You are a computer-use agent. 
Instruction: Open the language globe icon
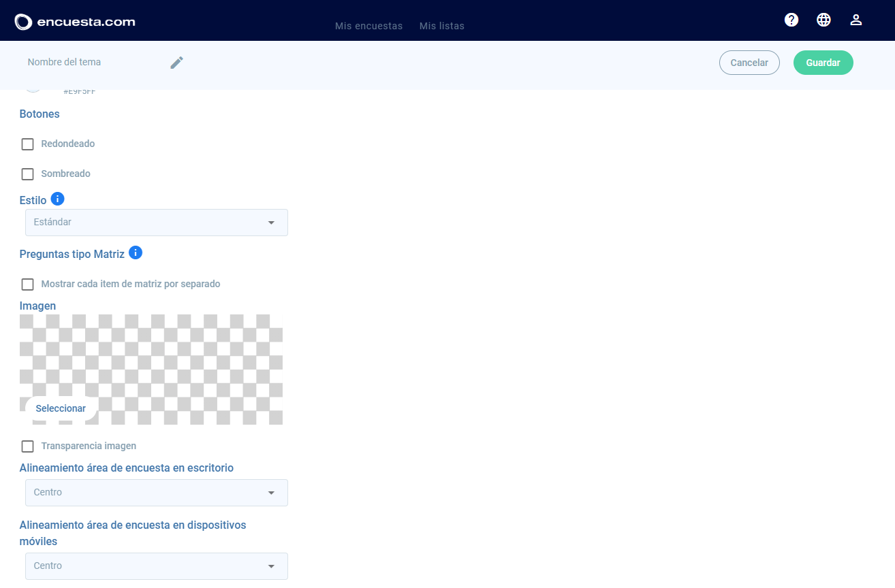[823, 20]
